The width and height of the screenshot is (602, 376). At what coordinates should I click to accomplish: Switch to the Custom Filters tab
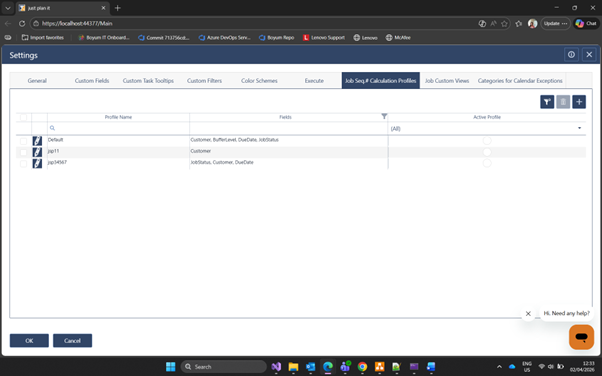pos(204,81)
